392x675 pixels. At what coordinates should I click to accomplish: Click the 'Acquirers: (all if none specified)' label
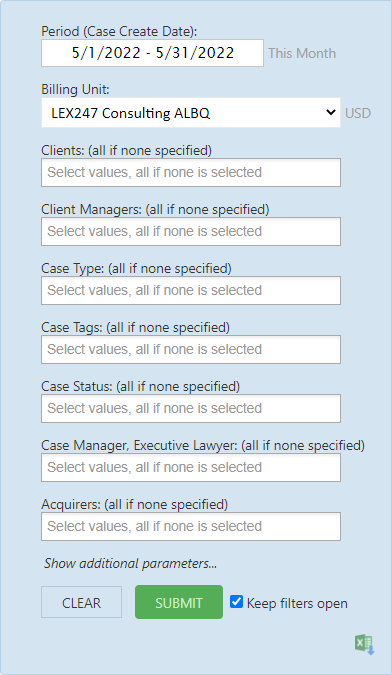(x=135, y=504)
